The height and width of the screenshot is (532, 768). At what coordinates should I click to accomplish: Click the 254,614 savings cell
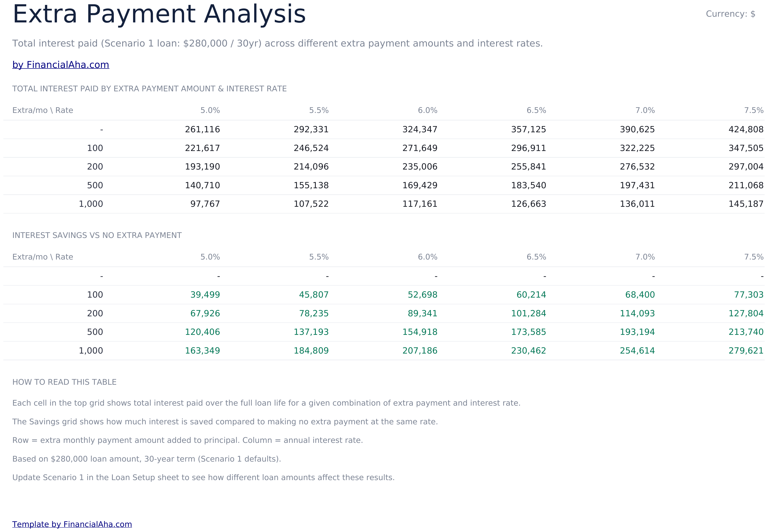[x=637, y=351]
